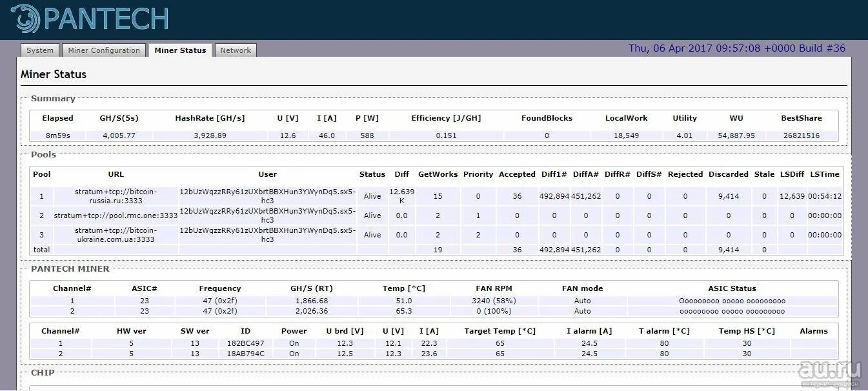Select the fan speed 0 (100%)
The width and height of the screenshot is (868, 391).
494,311
